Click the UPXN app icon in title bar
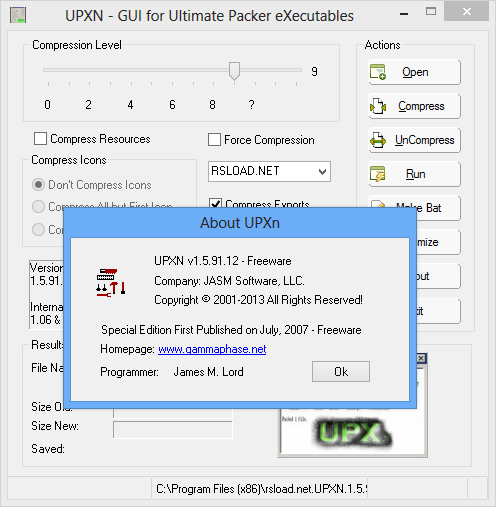The width and height of the screenshot is (496, 507). pos(18,15)
